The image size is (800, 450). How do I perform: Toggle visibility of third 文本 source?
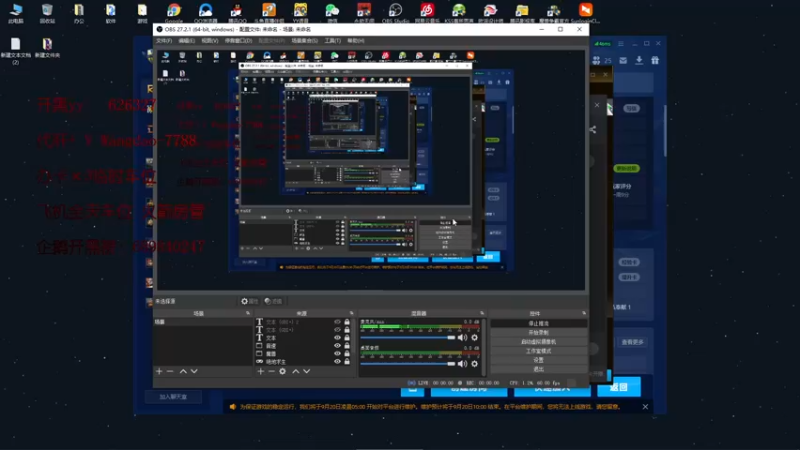point(337,338)
